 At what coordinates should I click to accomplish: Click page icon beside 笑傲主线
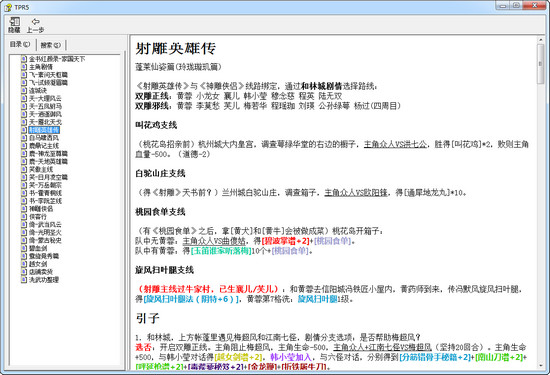(24, 169)
